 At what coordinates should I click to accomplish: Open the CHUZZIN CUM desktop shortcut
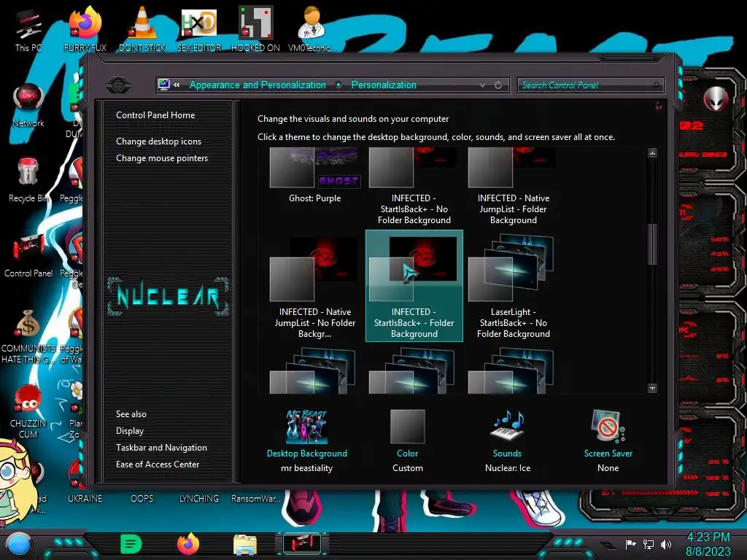point(28,412)
